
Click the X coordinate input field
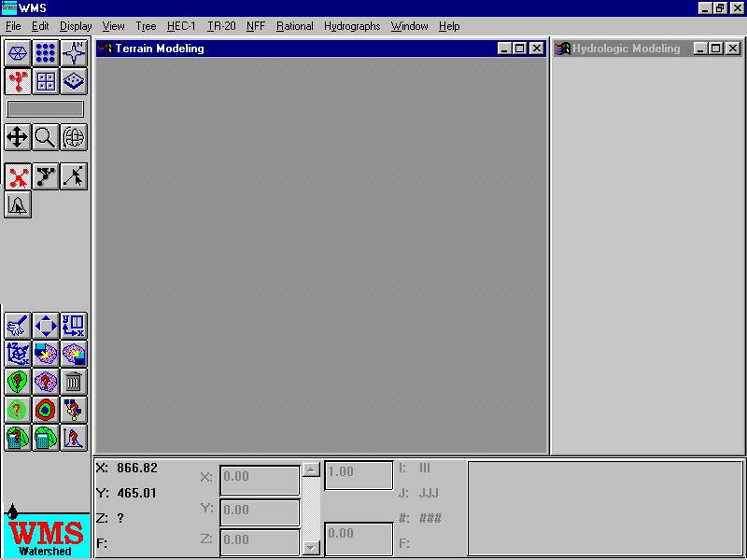(x=260, y=478)
